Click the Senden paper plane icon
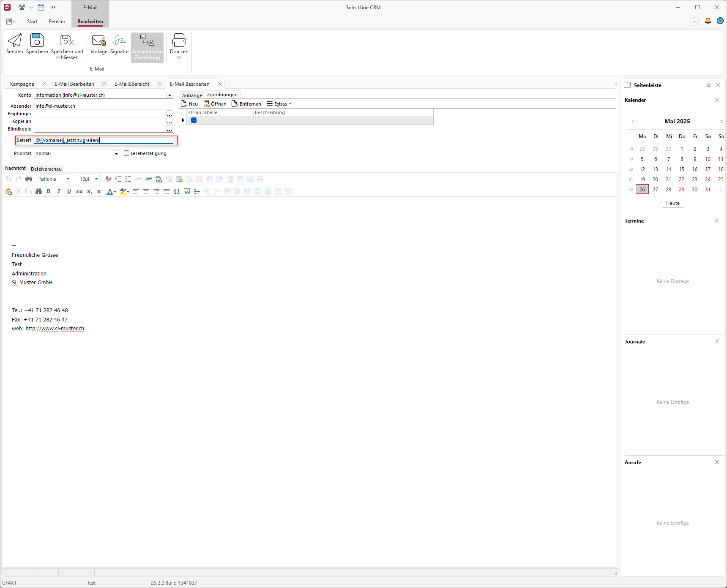727x588 pixels. point(15,41)
